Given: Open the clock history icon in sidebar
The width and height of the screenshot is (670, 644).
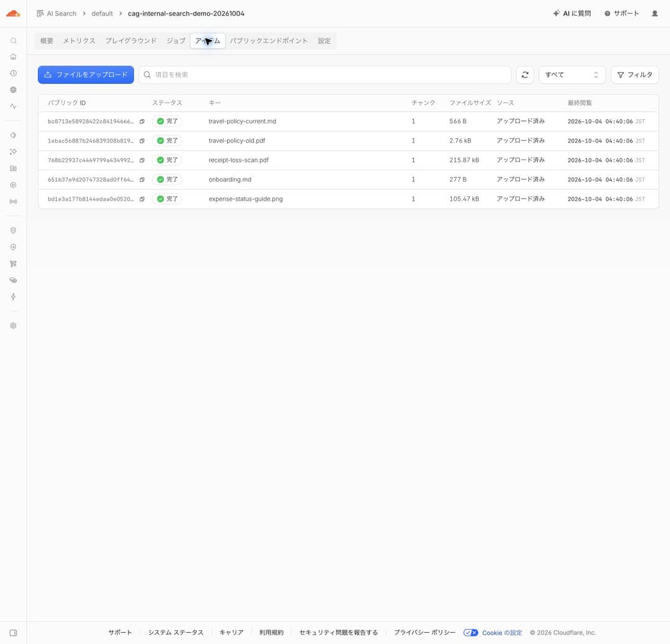Looking at the screenshot, I should click(x=13, y=73).
